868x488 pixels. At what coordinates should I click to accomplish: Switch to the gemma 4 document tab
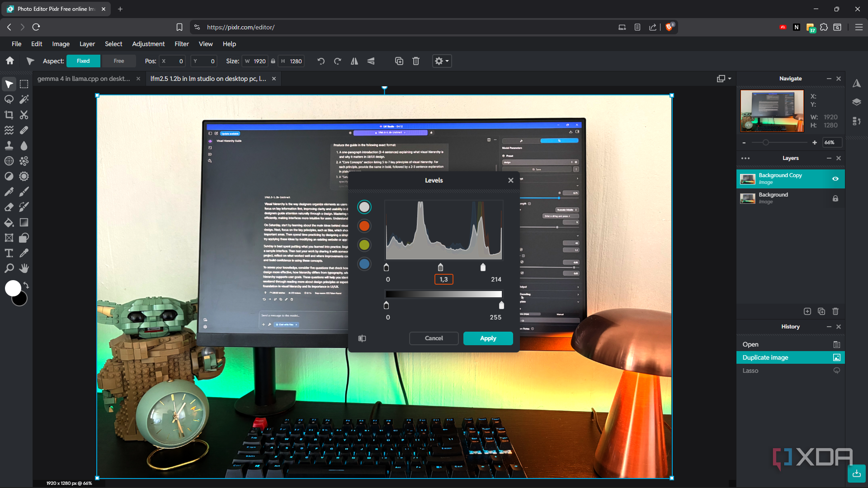point(84,79)
